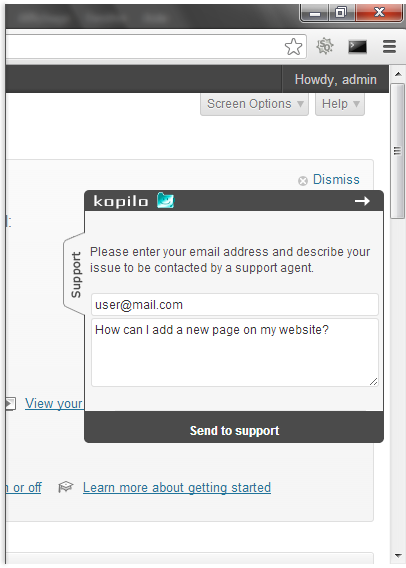The width and height of the screenshot is (406, 568).
Task: Open the Howdy, admin account menu
Action: click(x=335, y=79)
